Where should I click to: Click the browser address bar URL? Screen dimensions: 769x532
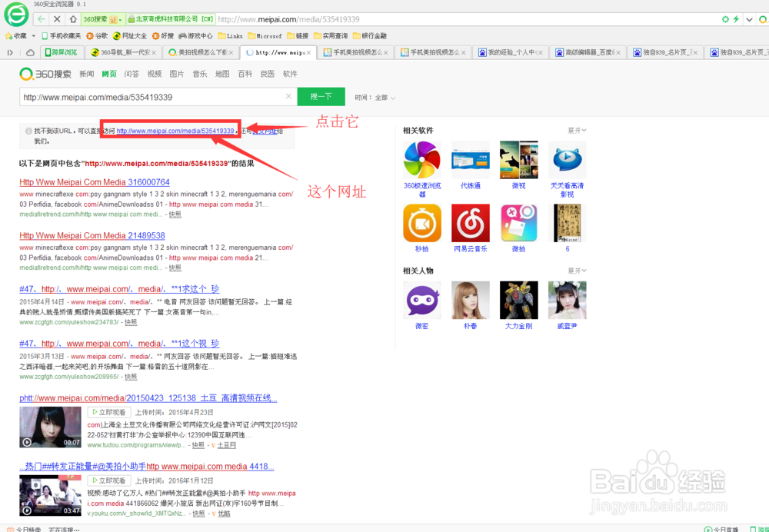coord(289,20)
